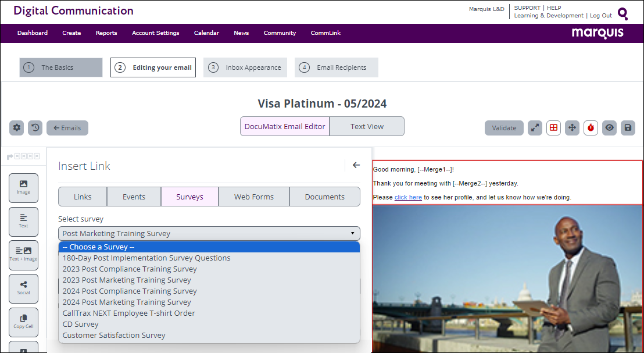Screen dimensions: 644x353
Task: Switch to Text View toggle
Action: coord(367,126)
